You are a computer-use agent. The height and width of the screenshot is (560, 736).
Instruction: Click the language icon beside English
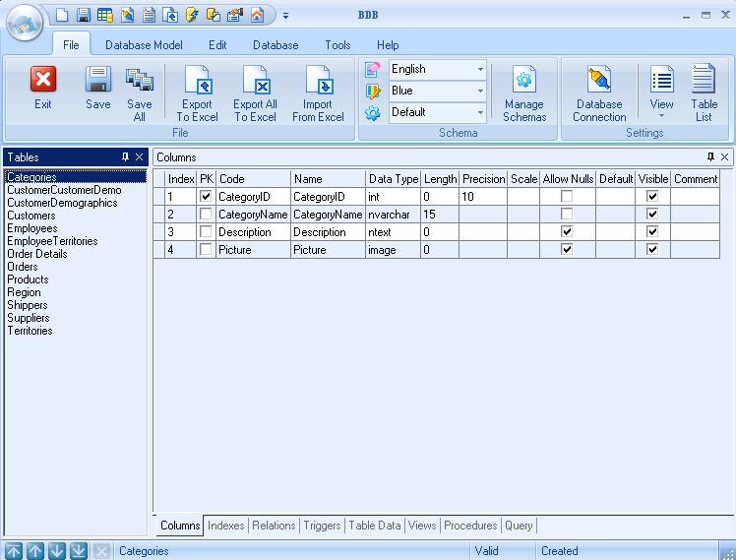372,70
